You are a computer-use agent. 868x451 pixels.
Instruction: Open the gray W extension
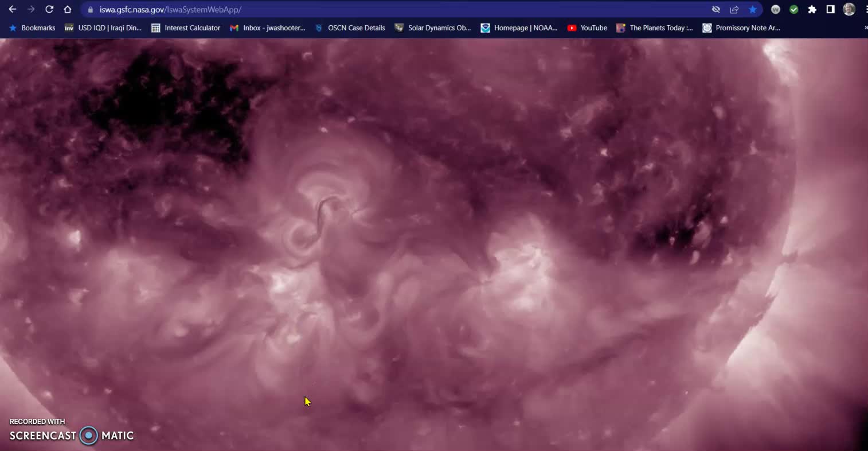[776, 9]
